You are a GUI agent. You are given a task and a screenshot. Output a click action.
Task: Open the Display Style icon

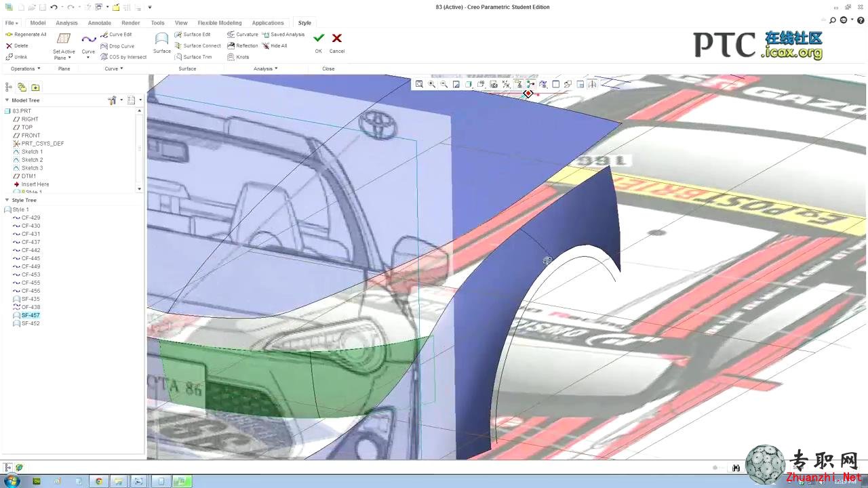pyautogui.click(x=469, y=84)
